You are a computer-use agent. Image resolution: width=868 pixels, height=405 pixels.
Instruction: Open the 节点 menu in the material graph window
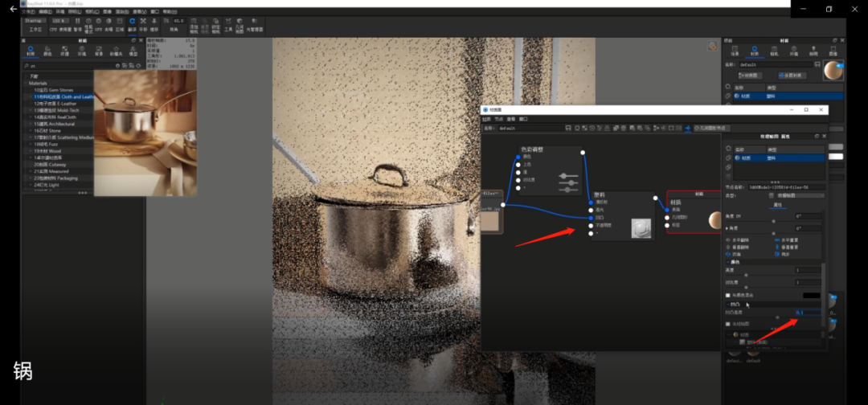click(x=499, y=118)
